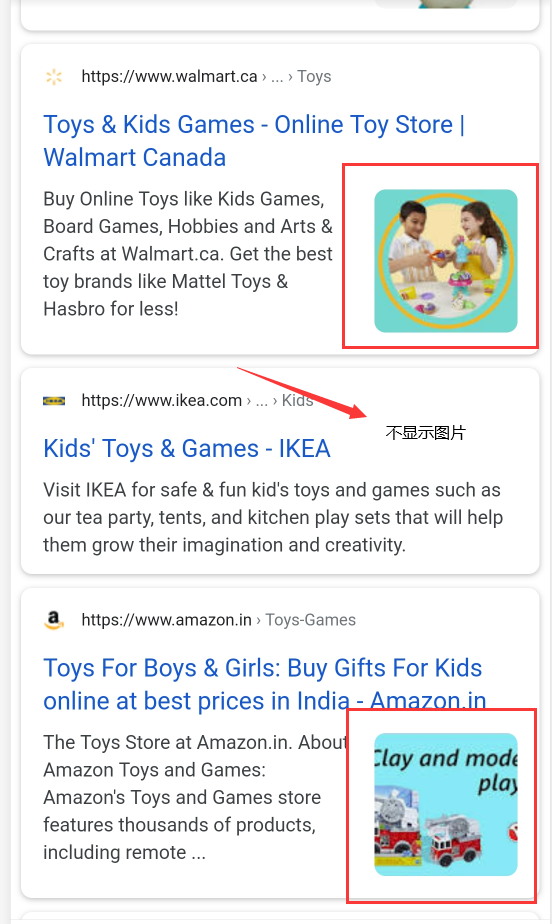
Task: Click the IKEA result description snippet
Action: click(273, 517)
